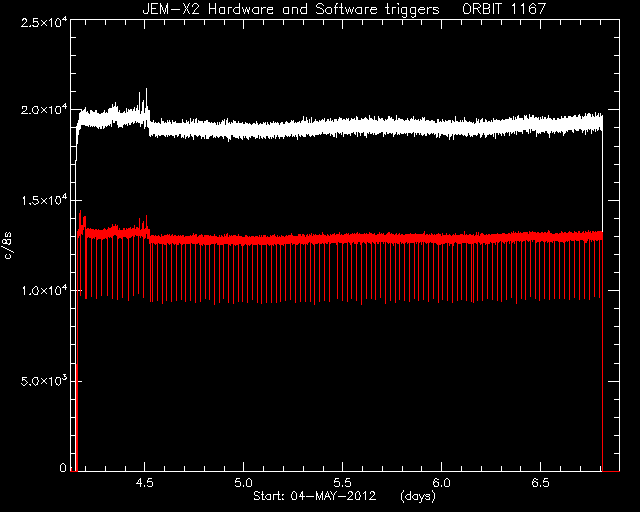Click the white hardware trigger curve near day 5.5
This screenshot has height=512, width=640.
(x=342, y=127)
